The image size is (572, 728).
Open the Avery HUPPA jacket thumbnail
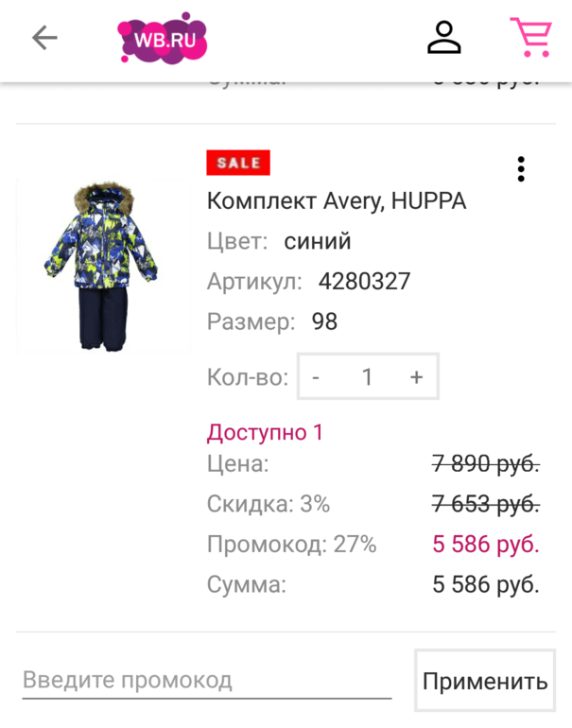(102, 267)
